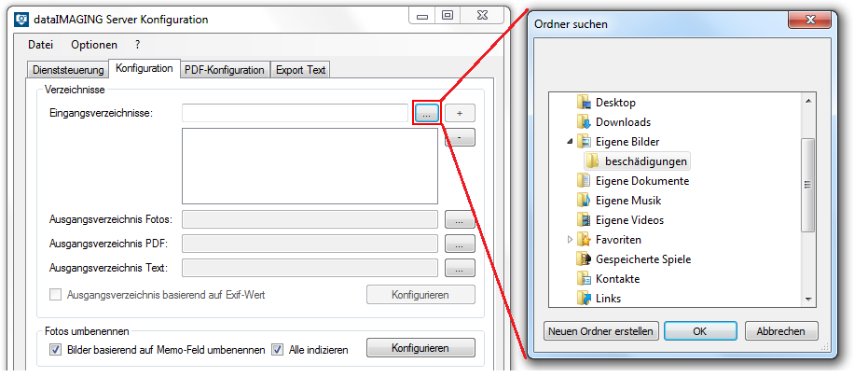
Task: Select Gespeicherte Spiele label in tree
Action: (643, 258)
